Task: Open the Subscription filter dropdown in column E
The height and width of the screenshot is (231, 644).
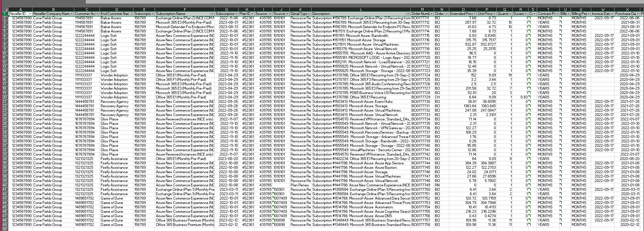Action: click(x=152, y=14)
